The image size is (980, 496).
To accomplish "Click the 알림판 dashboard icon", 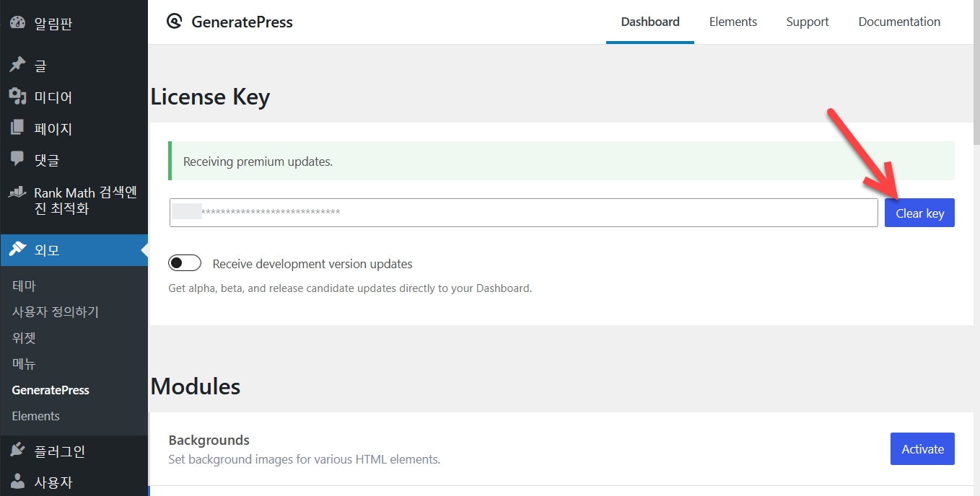I will click(17, 22).
